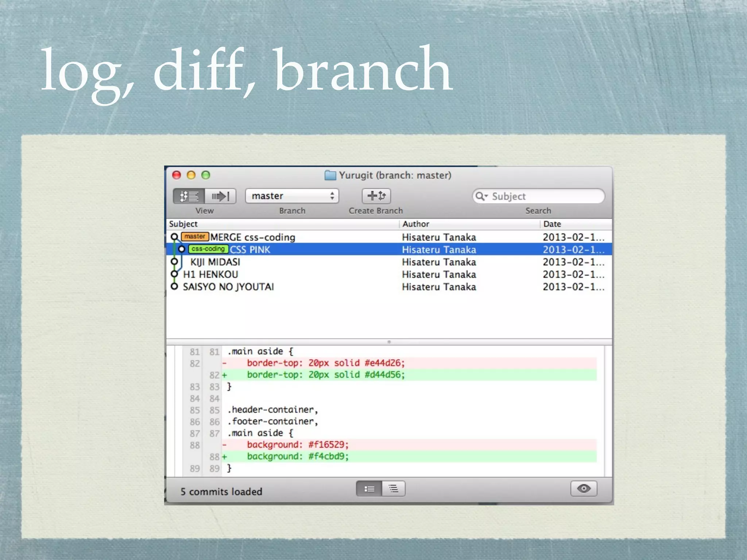747x560 pixels.
Task: Open the master branch dropdown
Action: [x=292, y=196]
